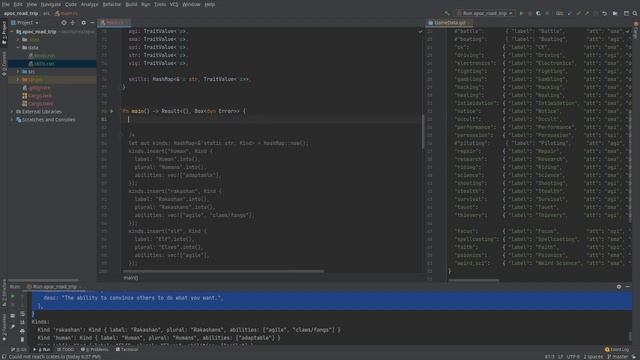The width and height of the screenshot is (640, 360).
Task: Click the run gutter arrow beside fn main
Action: tap(112, 111)
